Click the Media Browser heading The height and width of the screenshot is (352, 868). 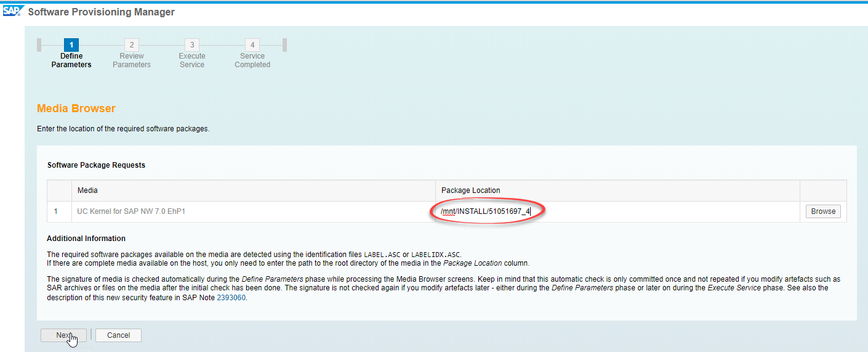click(x=76, y=108)
